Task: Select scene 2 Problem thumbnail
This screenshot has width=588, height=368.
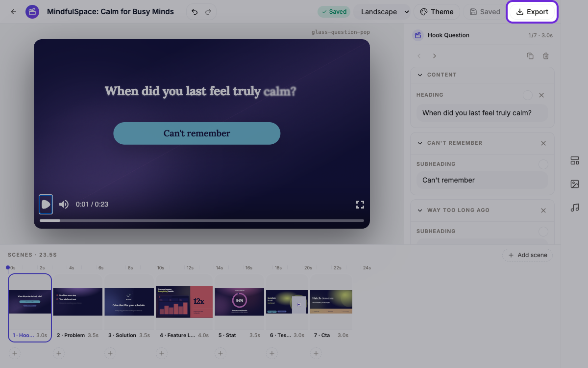Action: pos(78,302)
